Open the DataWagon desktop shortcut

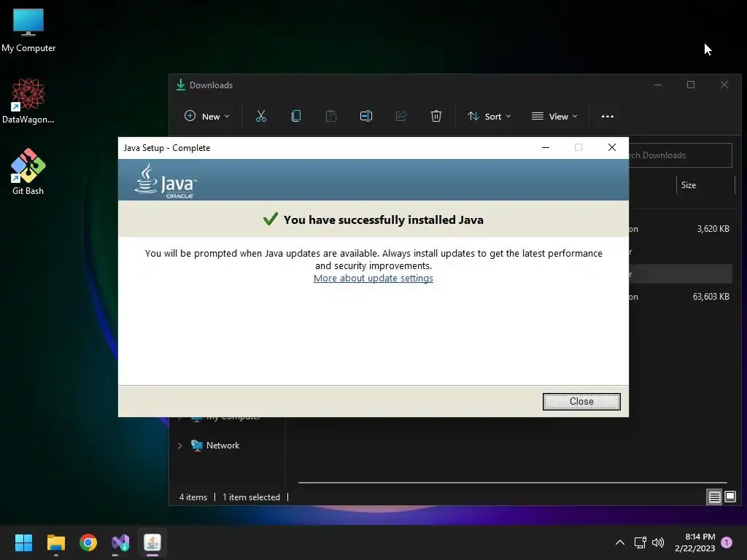click(28, 101)
